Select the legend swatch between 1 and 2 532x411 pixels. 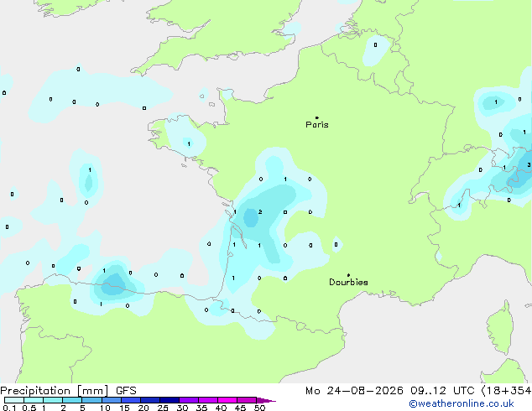[x=53, y=400]
